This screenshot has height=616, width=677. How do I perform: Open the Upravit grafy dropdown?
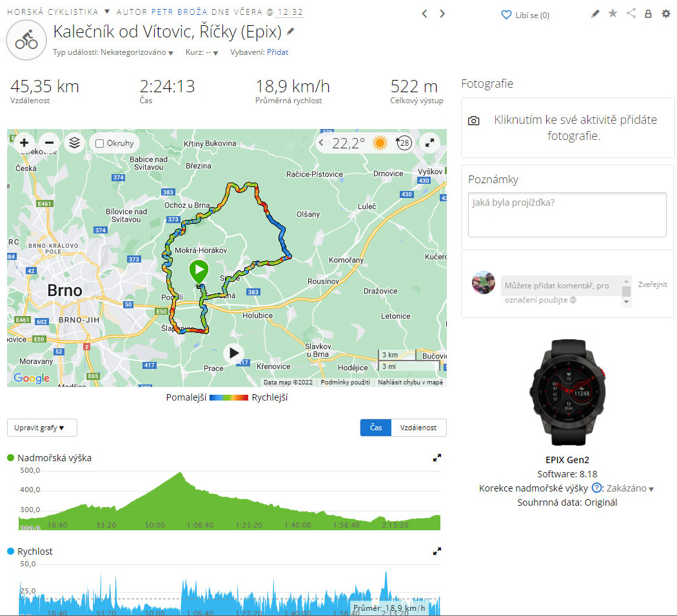(x=42, y=428)
